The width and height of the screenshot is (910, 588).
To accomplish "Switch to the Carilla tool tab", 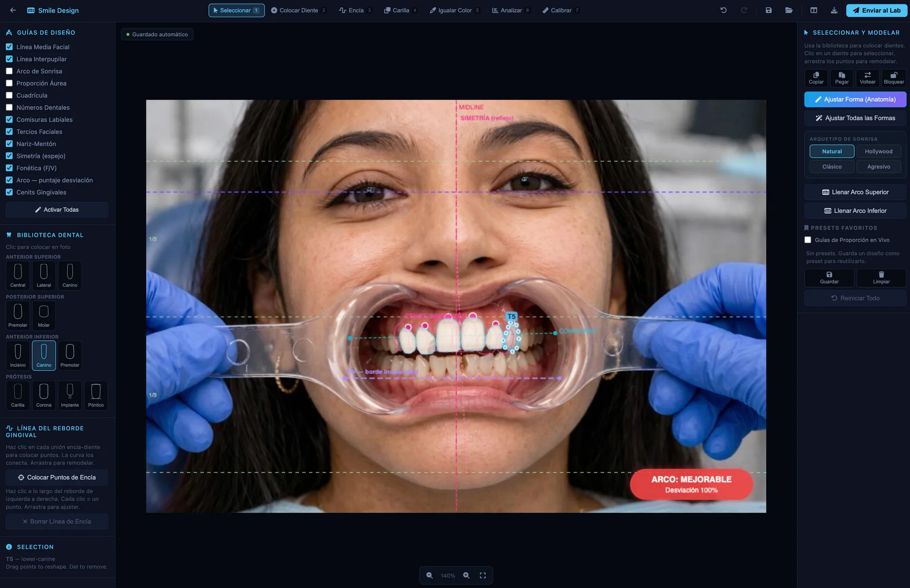I will pos(400,10).
